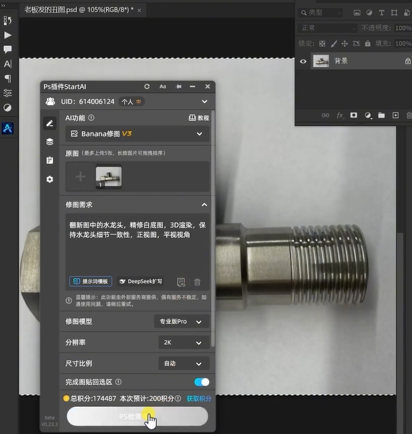Open the 教程 tutorial link
The height and width of the screenshot is (434, 412).
pyautogui.click(x=199, y=118)
